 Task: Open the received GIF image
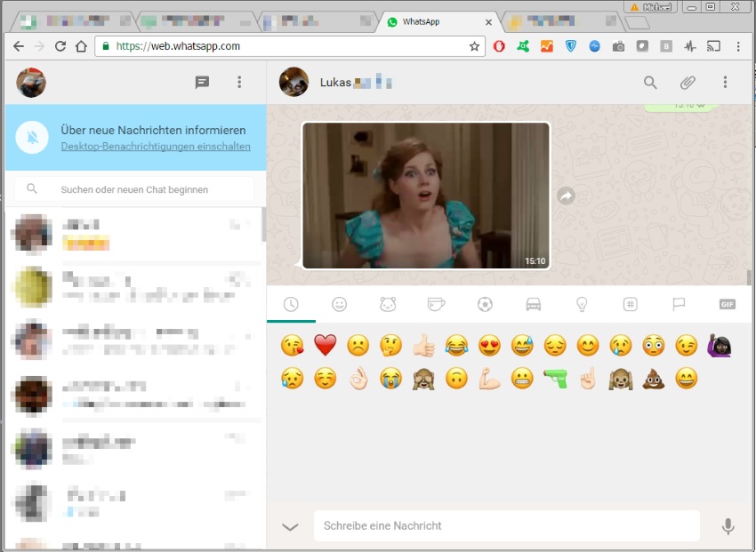tap(426, 196)
